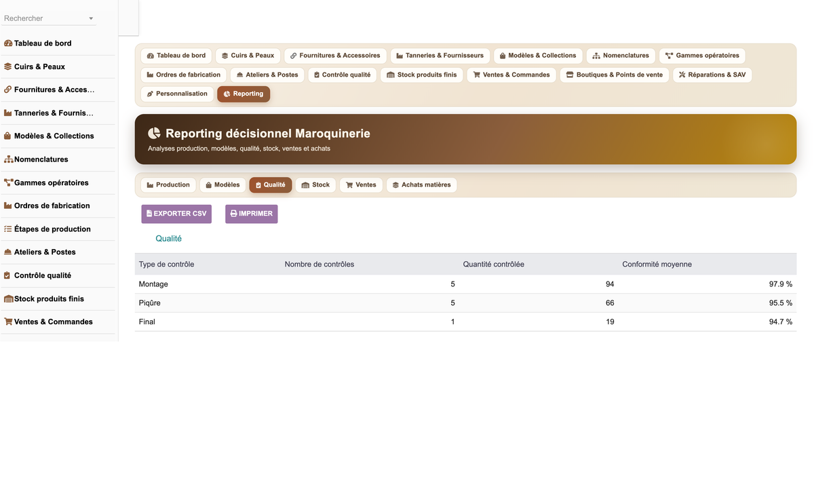This screenshot has height=504, width=814.
Task: Click the sidebar Tableau de bord gauge icon
Action: coord(8,43)
